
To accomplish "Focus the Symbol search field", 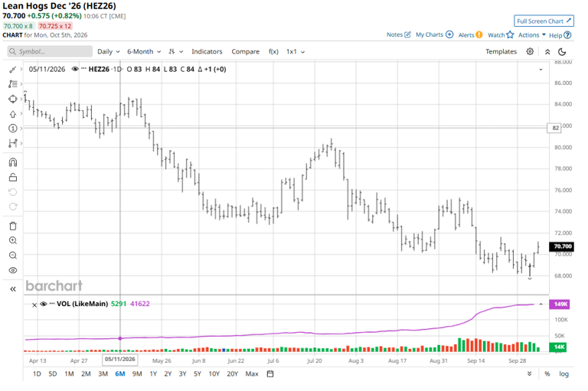I will tap(50, 51).
